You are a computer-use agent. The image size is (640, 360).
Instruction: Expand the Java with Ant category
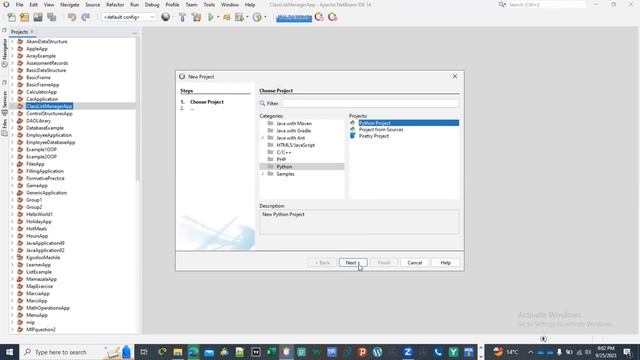[x=263, y=138]
